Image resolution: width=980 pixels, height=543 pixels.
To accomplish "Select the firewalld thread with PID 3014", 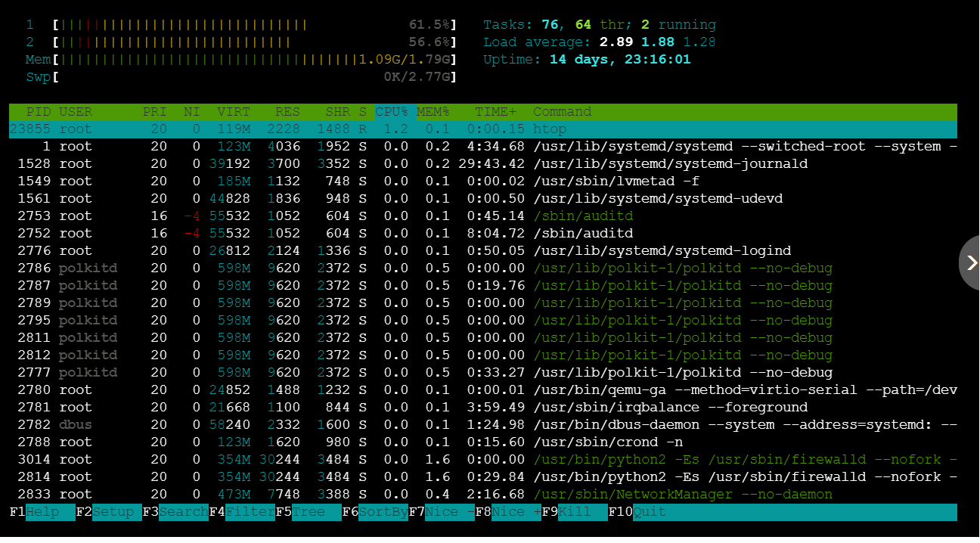I will tap(483, 460).
